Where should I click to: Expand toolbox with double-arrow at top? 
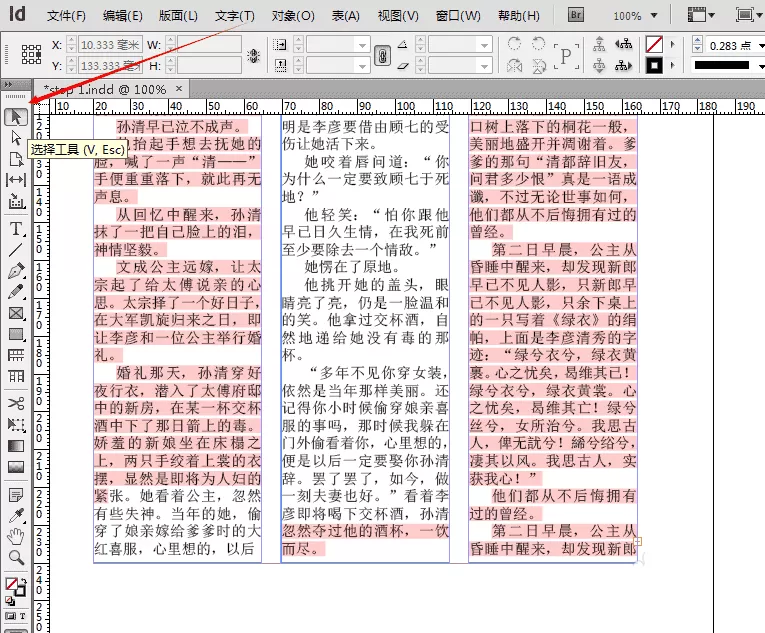tap(8, 84)
